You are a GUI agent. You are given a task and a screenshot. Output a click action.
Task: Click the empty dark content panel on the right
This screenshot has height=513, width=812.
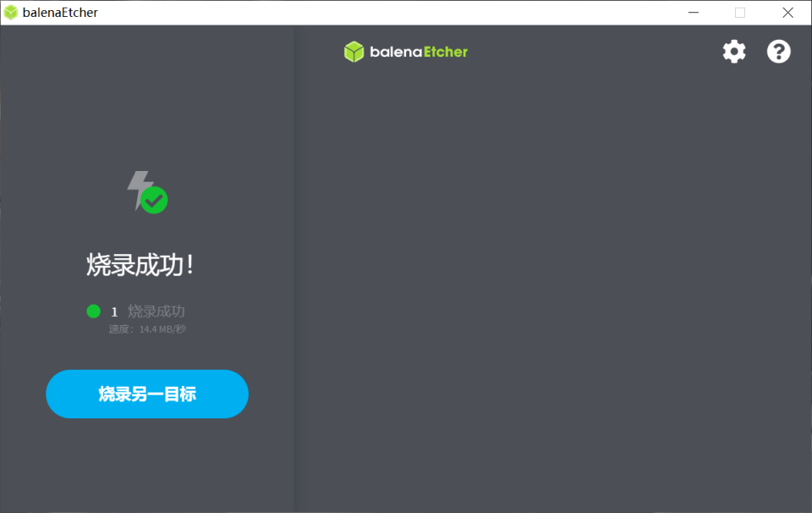pos(554,296)
